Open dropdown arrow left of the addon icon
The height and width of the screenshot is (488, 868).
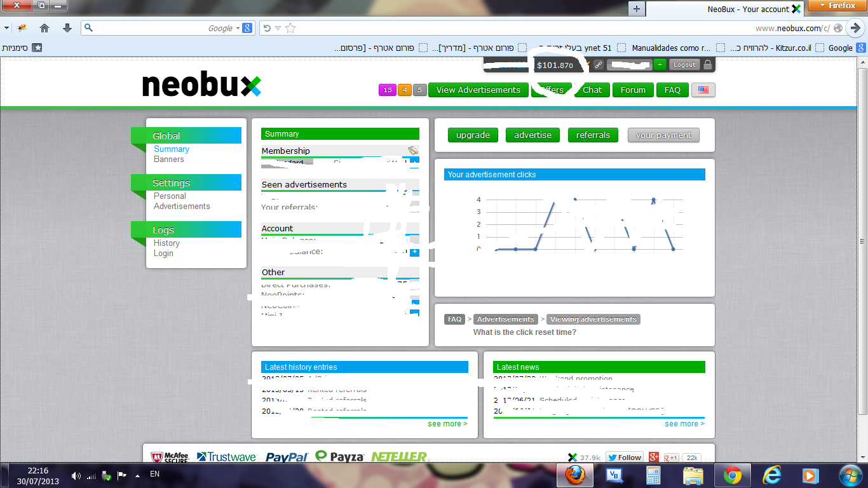click(x=7, y=28)
